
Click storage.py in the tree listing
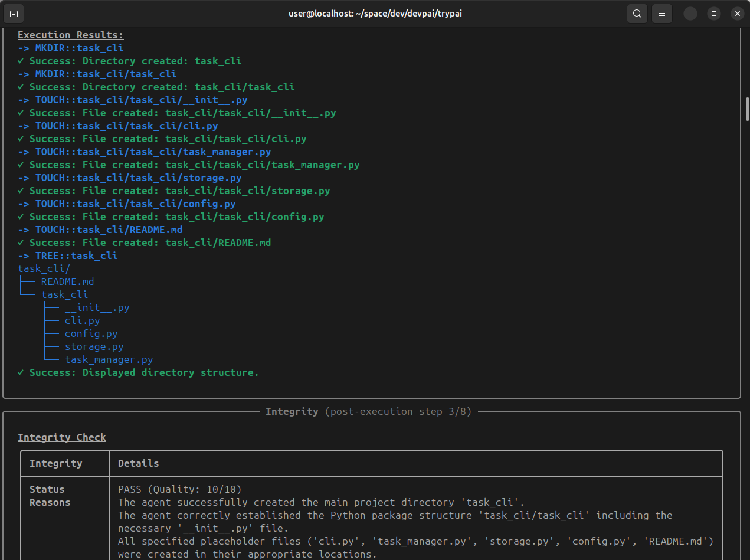coord(94,346)
